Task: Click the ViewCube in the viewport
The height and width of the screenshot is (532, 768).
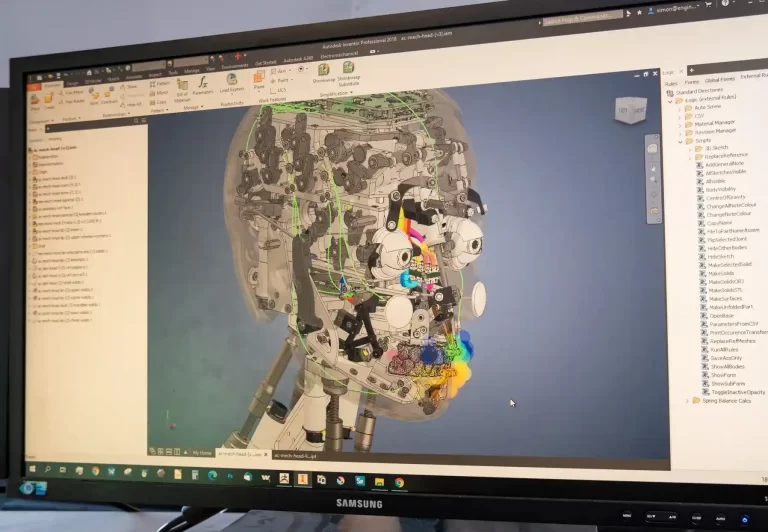Action: (x=631, y=110)
